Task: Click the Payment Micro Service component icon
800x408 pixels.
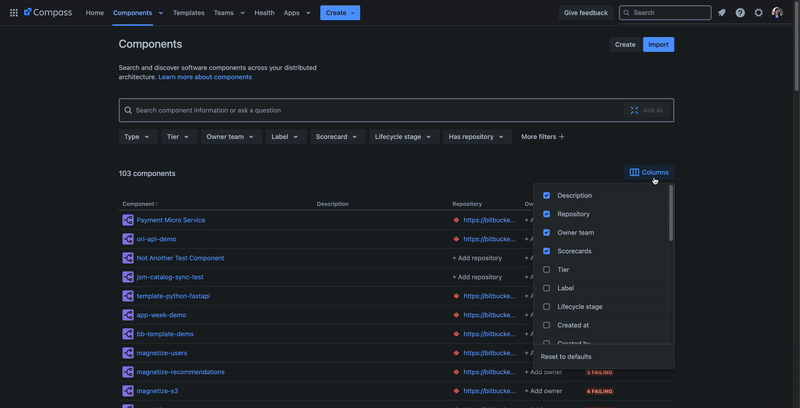Action: (x=128, y=220)
